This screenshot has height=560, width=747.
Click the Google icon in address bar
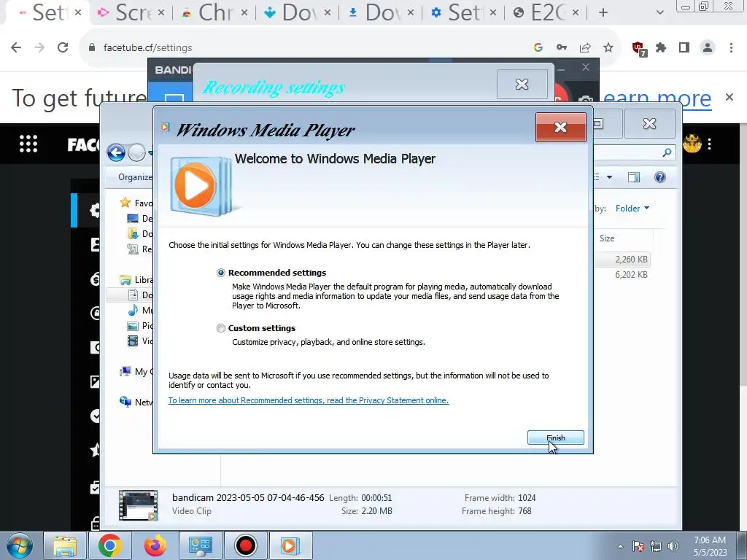[538, 47]
